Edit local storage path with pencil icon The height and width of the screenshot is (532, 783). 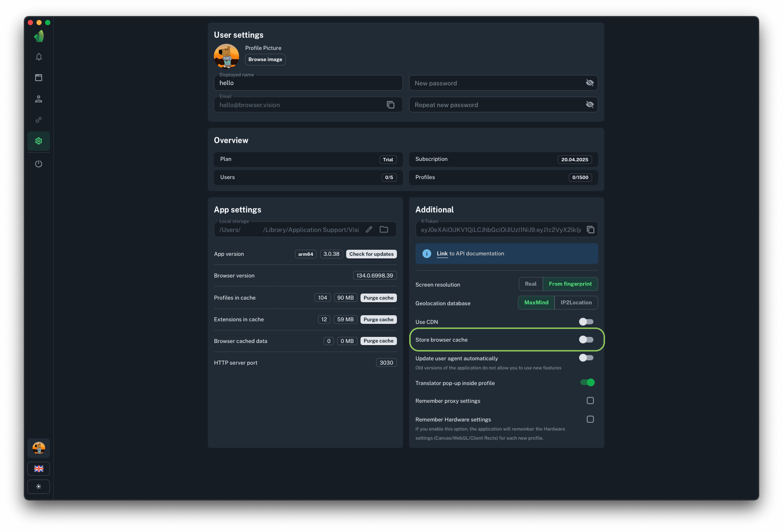click(369, 230)
